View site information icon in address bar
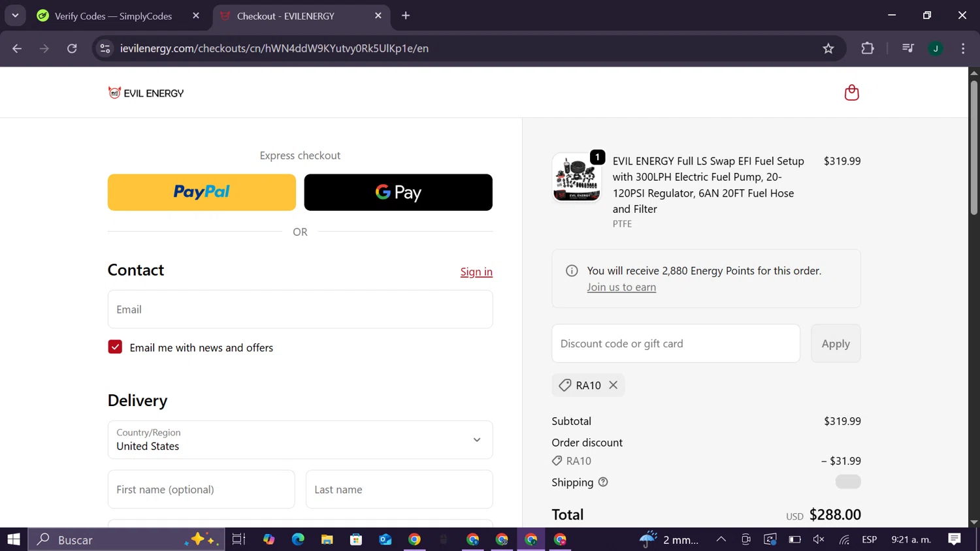The image size is (980, 551). pyautogui.click(x=105, y=48)
